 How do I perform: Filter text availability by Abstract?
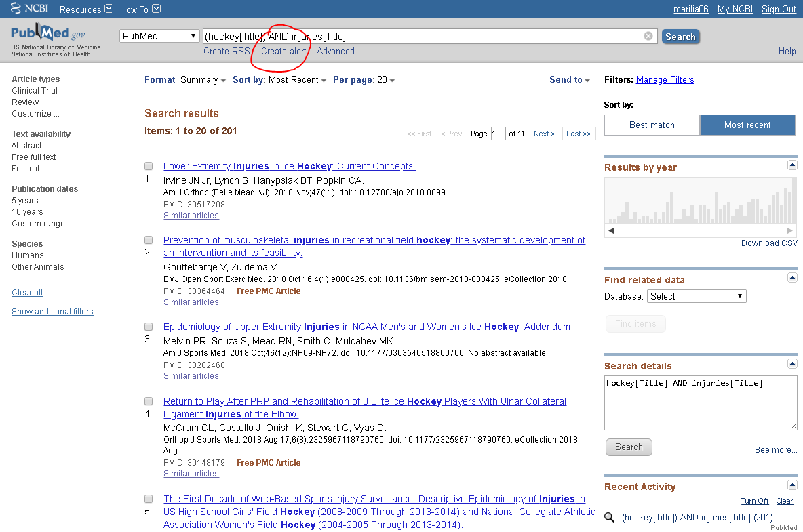tap(26, 145)
